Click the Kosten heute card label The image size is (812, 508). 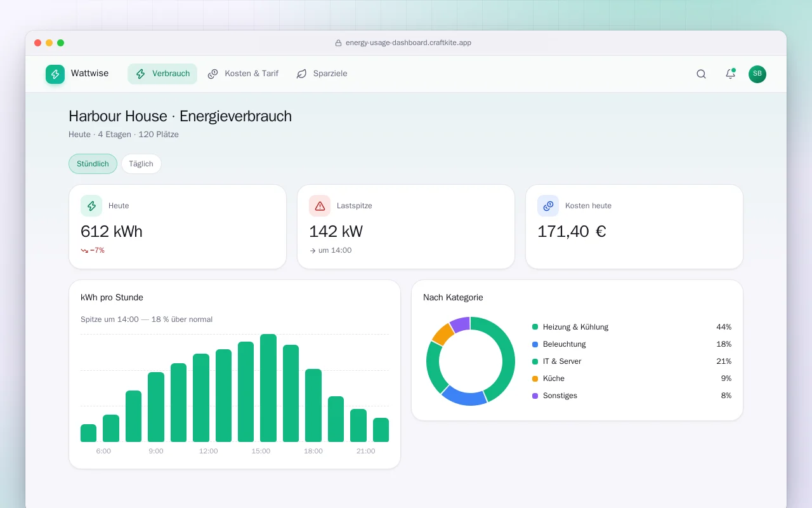click(x=588, y=206)
